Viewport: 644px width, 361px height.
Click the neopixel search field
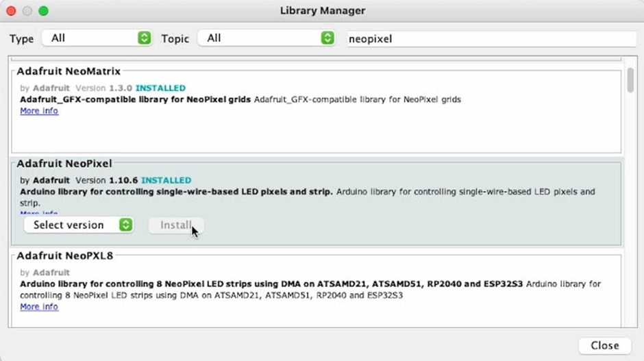491,38
